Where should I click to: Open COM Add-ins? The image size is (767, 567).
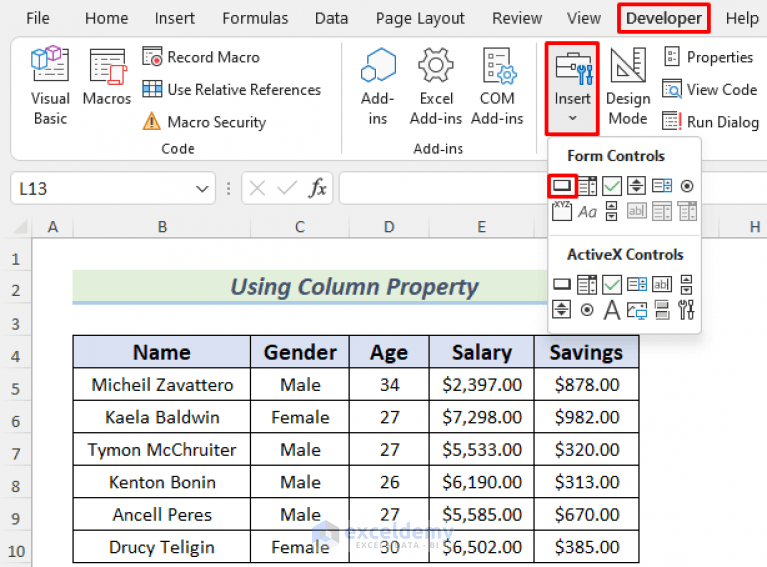[x=497, y=87]
